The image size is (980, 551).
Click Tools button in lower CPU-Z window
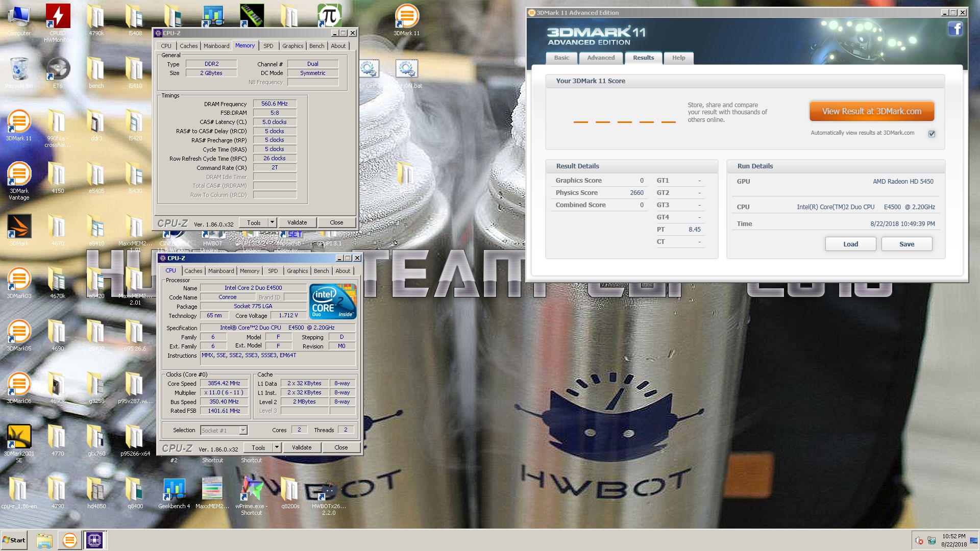pyautogui.click(x=258, y=447)
